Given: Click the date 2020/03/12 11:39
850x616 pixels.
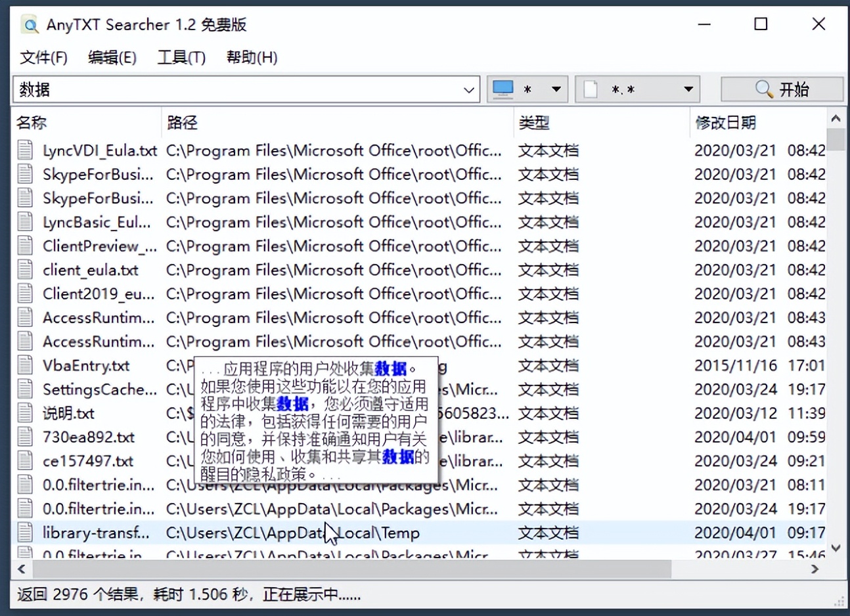Looking at the screenshot, I should click(x=759, y=414).
